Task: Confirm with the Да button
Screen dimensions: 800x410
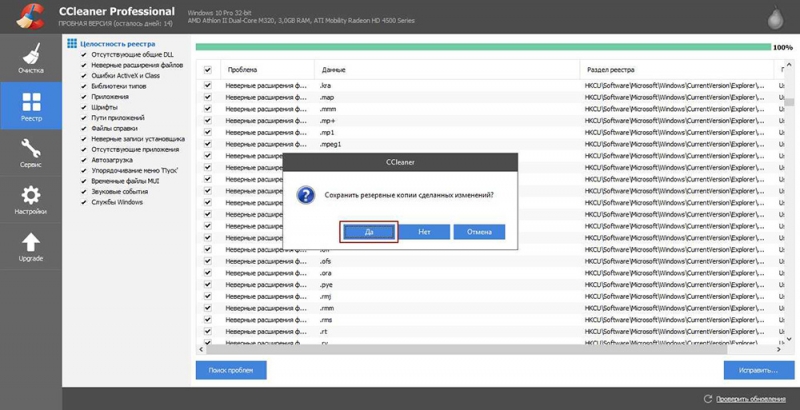Action: [x=369, y=232]
